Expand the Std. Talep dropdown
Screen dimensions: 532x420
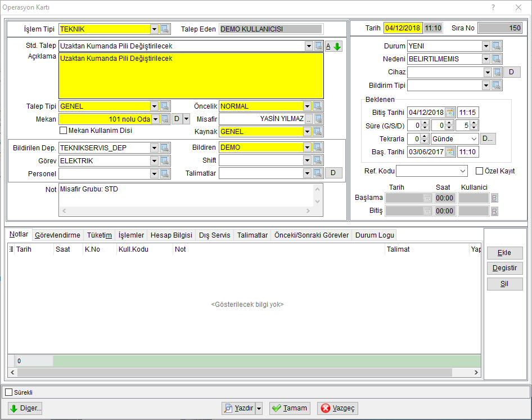tap(309, 46)
